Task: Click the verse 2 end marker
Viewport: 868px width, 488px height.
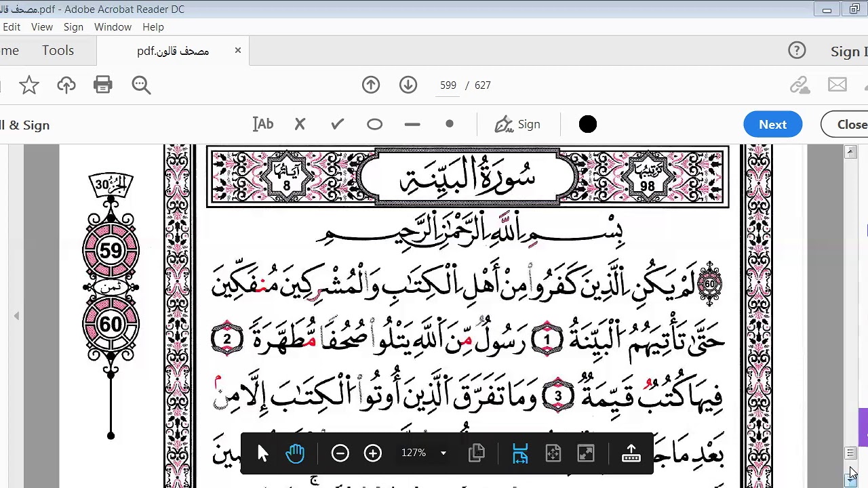Action: tap(227, 340)
